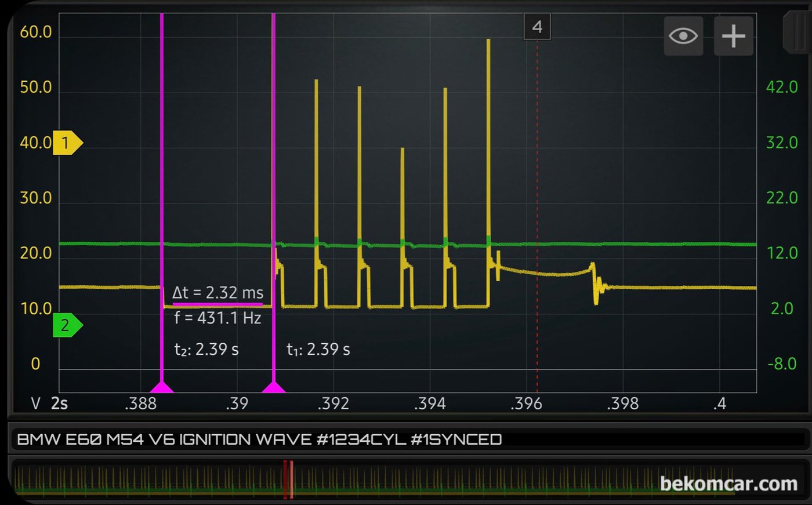Click the red position marker in overview strip
Image resolution: width=812 pixels, height=505 pixels.
[x=288, y=479]
